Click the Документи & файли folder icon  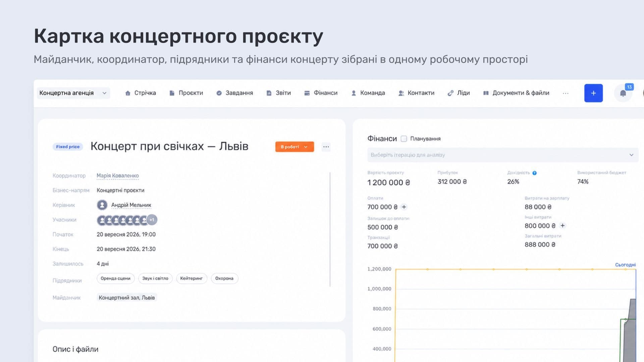[x=486, y=93]
